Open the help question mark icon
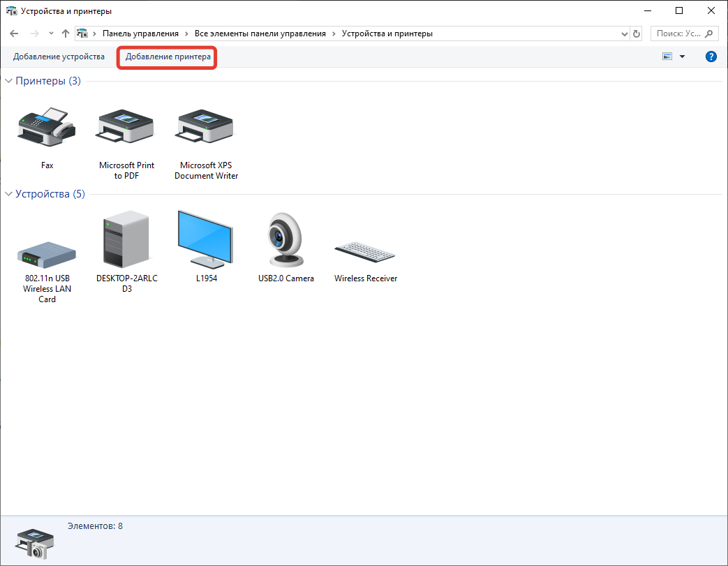 click(711, 57)
